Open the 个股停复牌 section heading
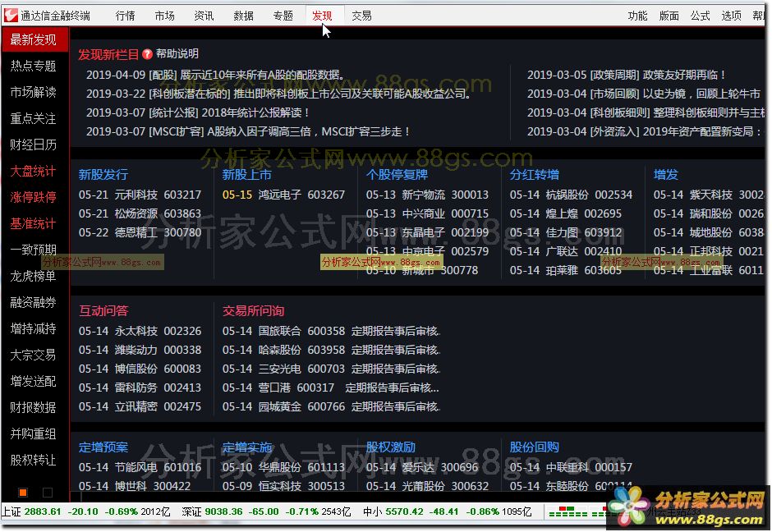The image size is (772, 532). [397, 174]
